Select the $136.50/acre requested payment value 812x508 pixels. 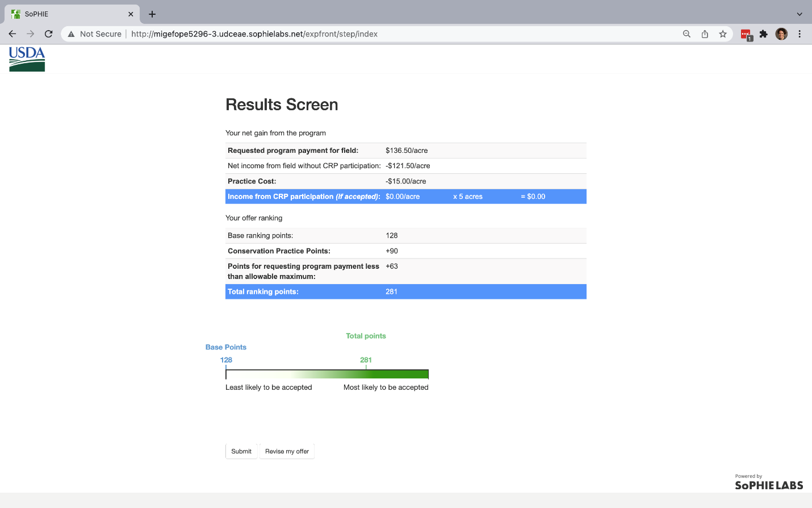(x=407, y=151)
